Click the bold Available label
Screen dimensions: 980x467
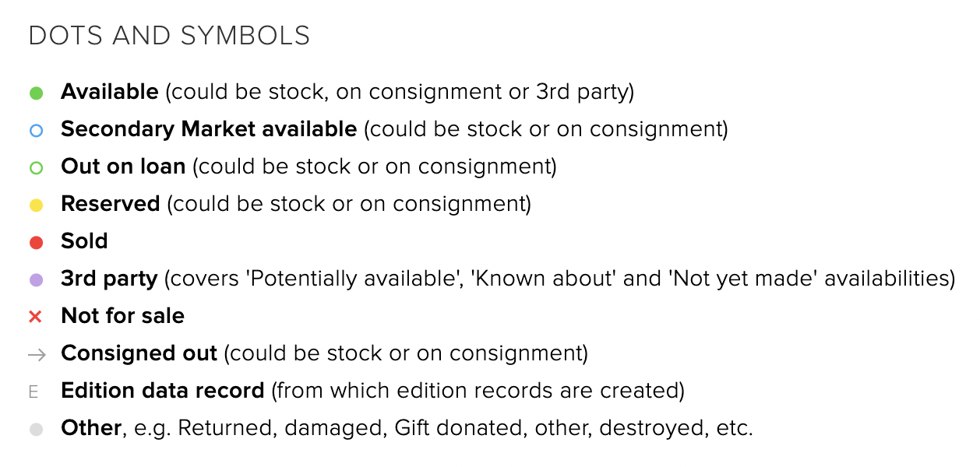tap(110, 92)
